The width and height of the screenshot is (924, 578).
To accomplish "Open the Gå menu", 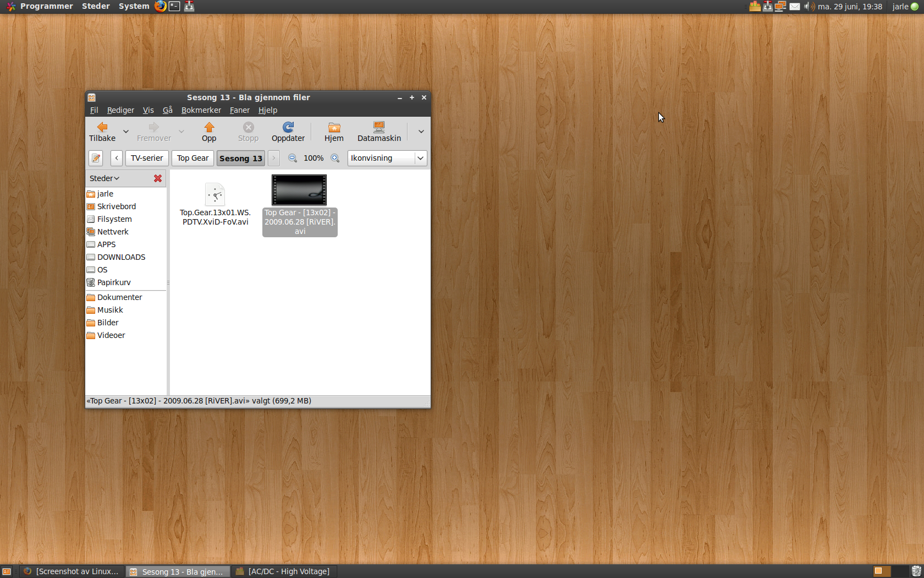I will click(168, 110).
